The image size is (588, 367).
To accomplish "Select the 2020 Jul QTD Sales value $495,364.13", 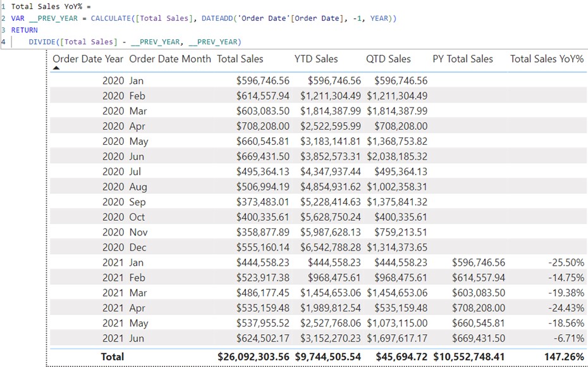I will coord(400,171).
